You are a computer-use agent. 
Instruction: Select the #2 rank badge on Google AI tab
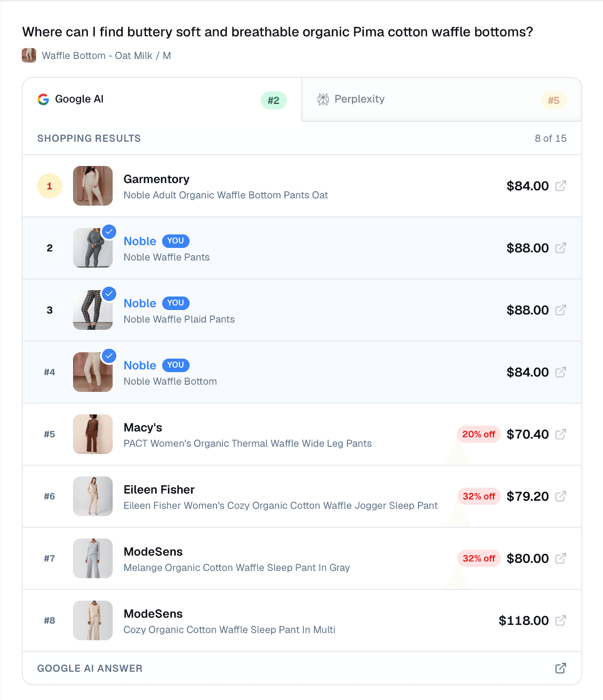(273, 100)
